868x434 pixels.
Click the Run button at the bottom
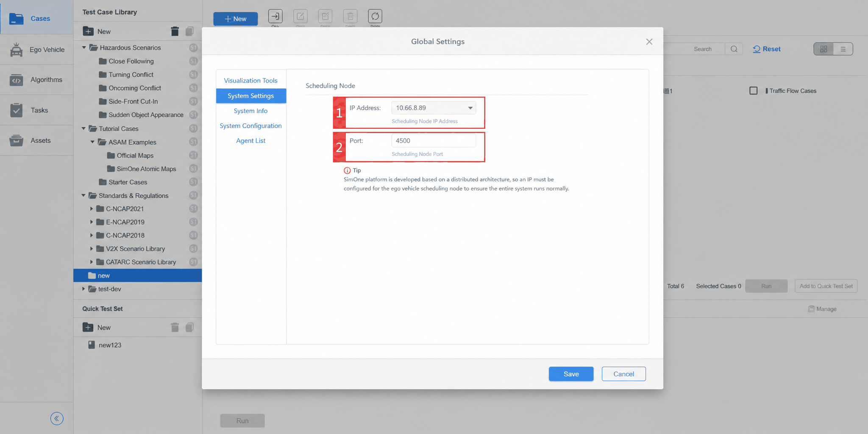pos(242,420)
